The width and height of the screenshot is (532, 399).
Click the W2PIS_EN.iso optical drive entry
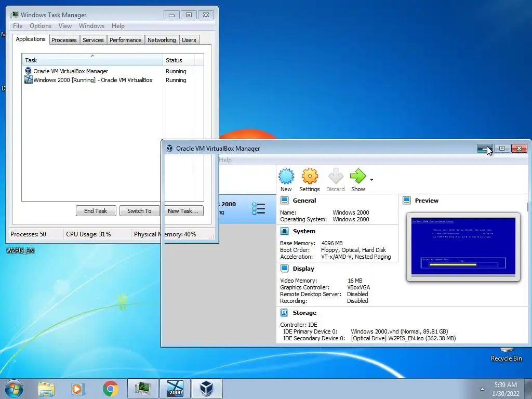403,338
